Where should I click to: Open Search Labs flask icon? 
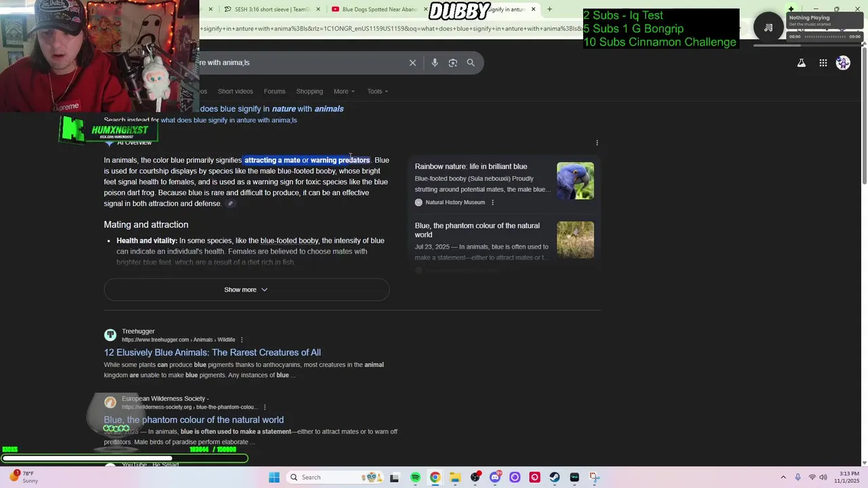pos(802,63)
